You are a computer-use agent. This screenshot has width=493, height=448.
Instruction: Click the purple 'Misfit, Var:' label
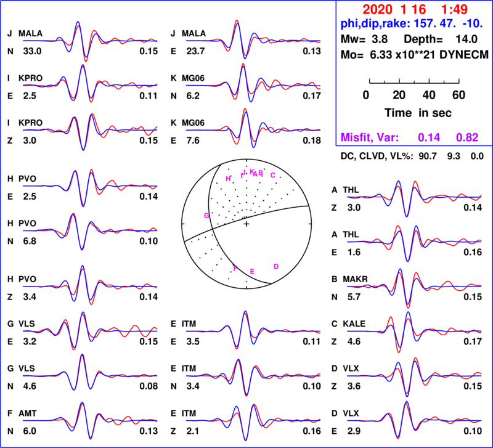click(370, 137)
